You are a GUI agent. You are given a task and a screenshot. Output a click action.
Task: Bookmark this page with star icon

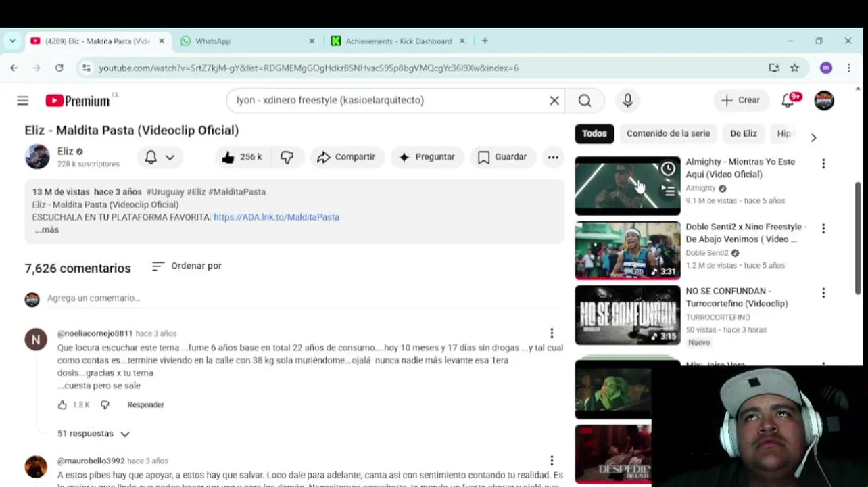[795, 68]
